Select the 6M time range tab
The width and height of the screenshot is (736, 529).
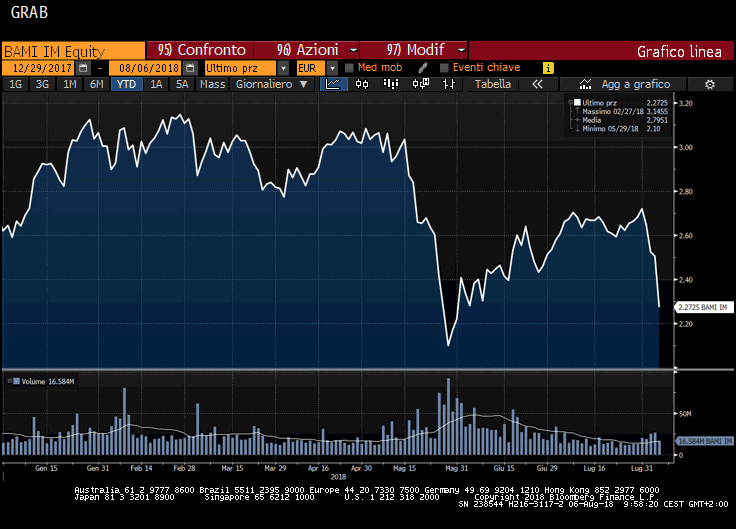[x=96, y=84]
